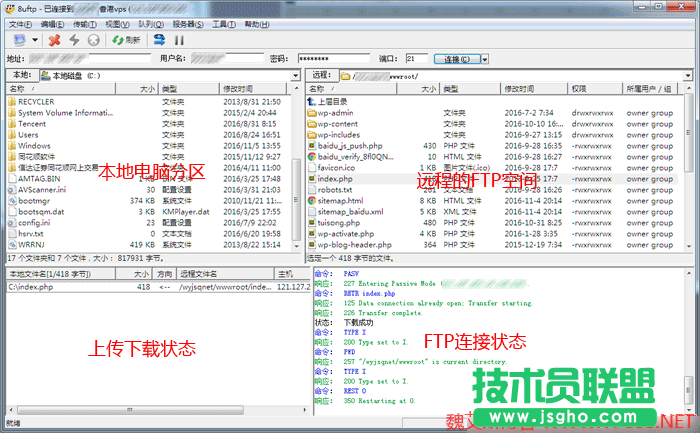
Task: Open the 文件(F) menu
Action: coord(20,24)
